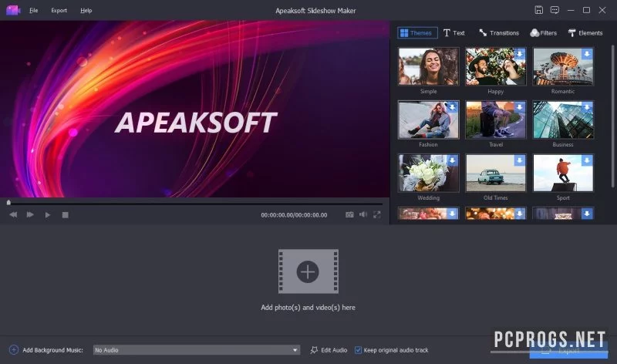Image resolution: width=617 pixels, height=364 pixels.
Task: Click the 'Add Background Music:' label
Action: click(52, 350)
